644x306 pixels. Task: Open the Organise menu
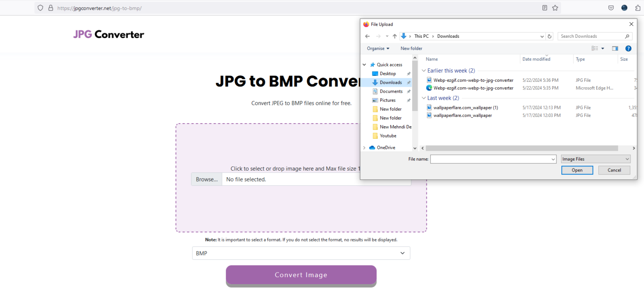click(x=378, y=49)
